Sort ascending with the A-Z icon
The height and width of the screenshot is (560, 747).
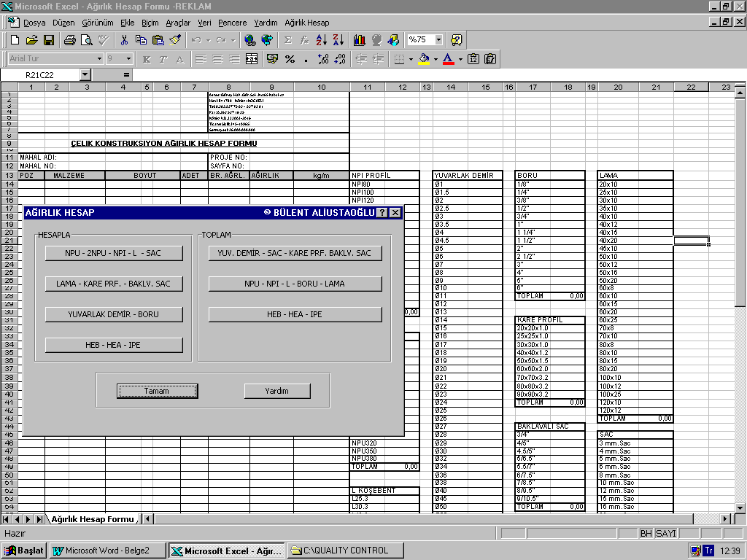[x=322, y=40]
